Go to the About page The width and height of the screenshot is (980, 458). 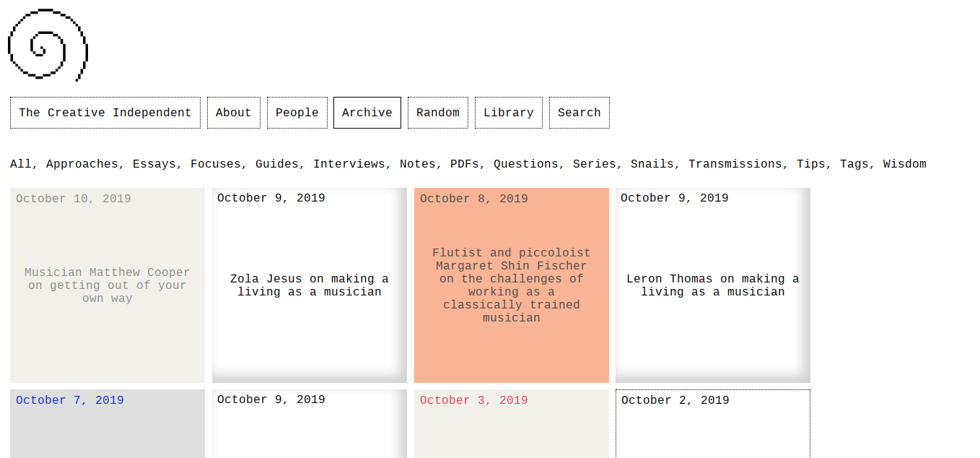click(x=233, y=113)
